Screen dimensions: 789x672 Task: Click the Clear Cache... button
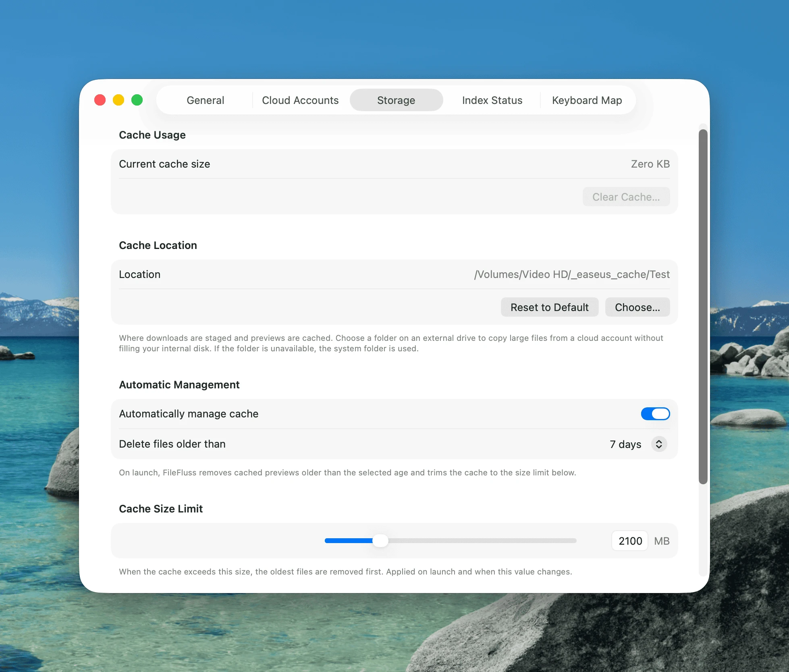tap(626, 197)
